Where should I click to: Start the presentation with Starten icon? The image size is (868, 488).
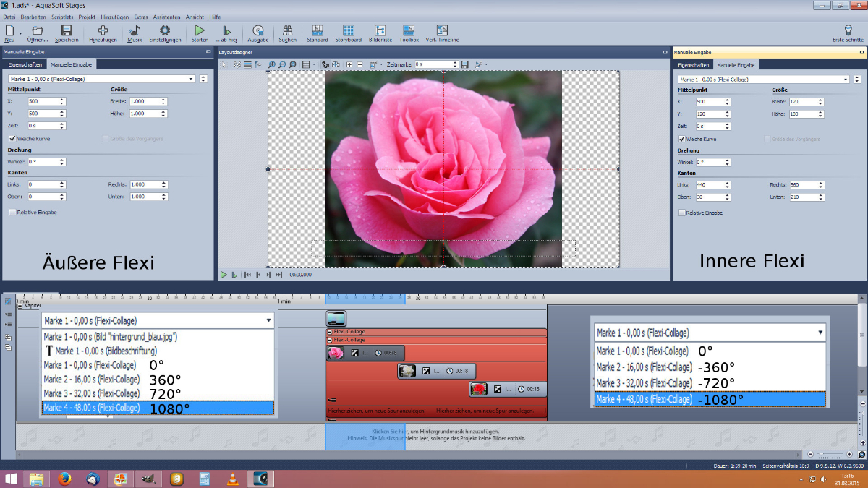tap(200, 31)
